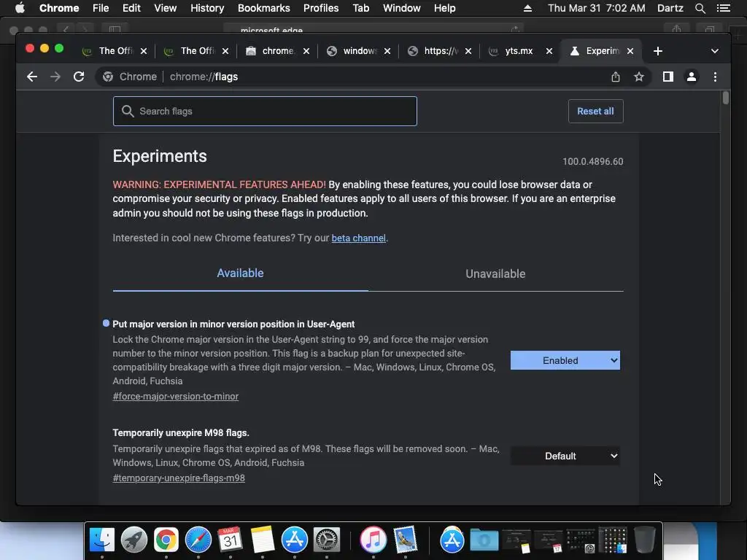The width and height of the screenshot is (747, 560).
Task: Open Google Chrome from the Dock
Action: (x=166, y=540)
